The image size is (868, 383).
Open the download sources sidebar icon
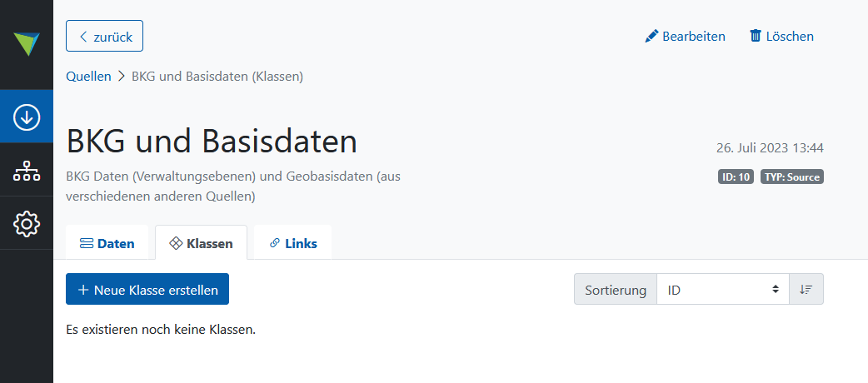click(x=27, y=117)
